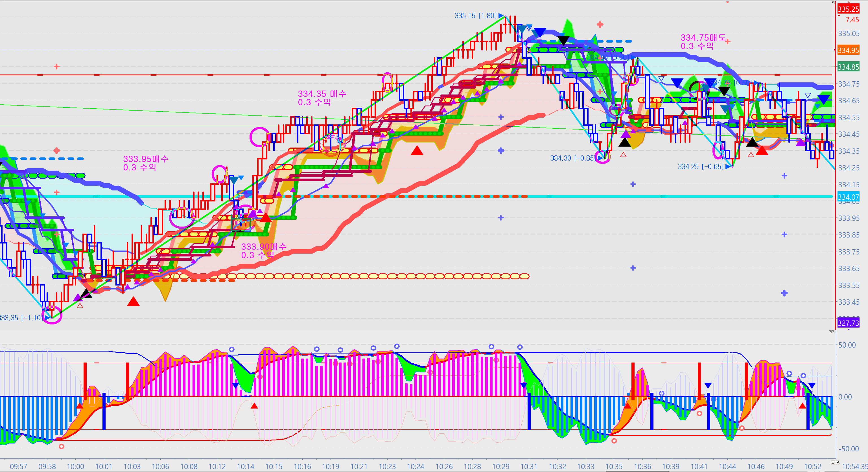This screenshot has height=472, width=868.
Task: Click the cyan 334.07 price tag
Action: click(x=848, y=197)
